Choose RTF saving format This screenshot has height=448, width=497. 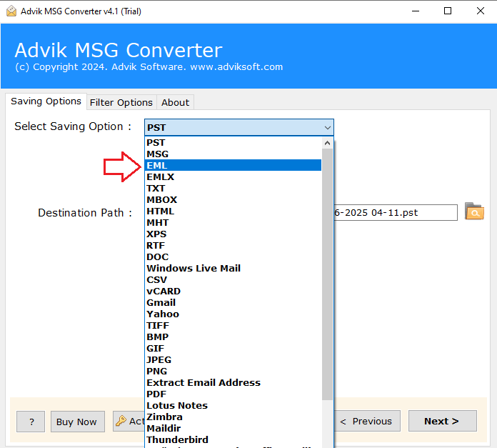233,245
